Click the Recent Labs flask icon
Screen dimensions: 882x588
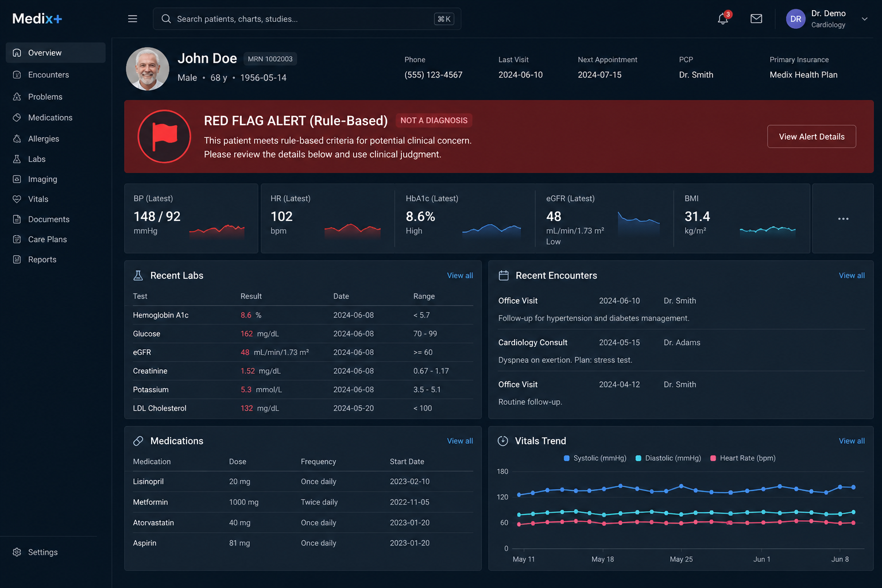coord(138,276)
